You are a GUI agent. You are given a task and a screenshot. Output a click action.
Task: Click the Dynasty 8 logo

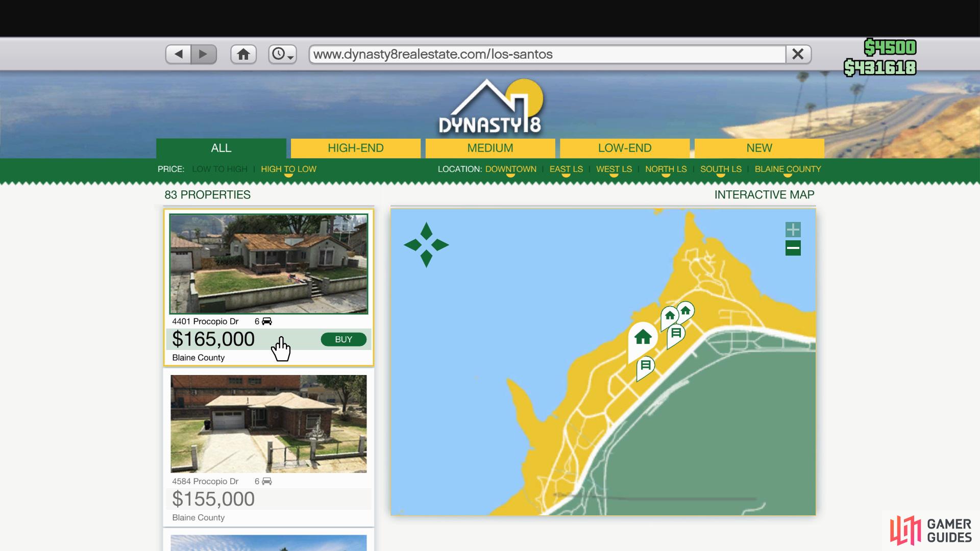click(490, 107)
